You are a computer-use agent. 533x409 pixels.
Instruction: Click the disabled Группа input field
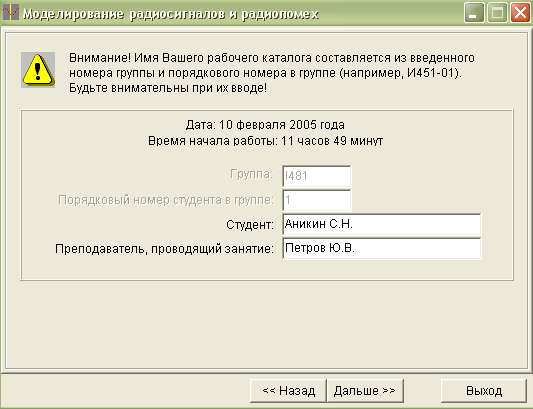coord(316,176)
